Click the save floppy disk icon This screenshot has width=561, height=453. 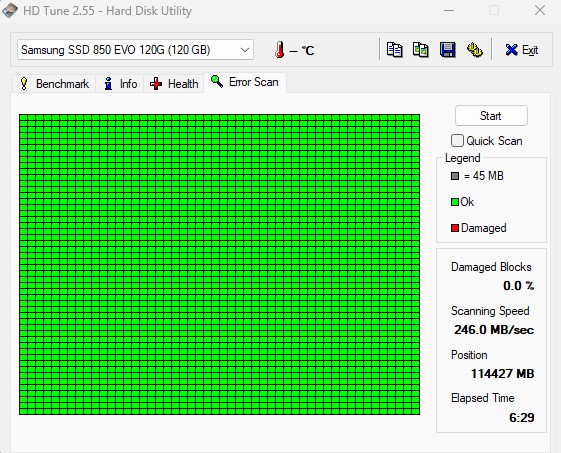point(447,50)
